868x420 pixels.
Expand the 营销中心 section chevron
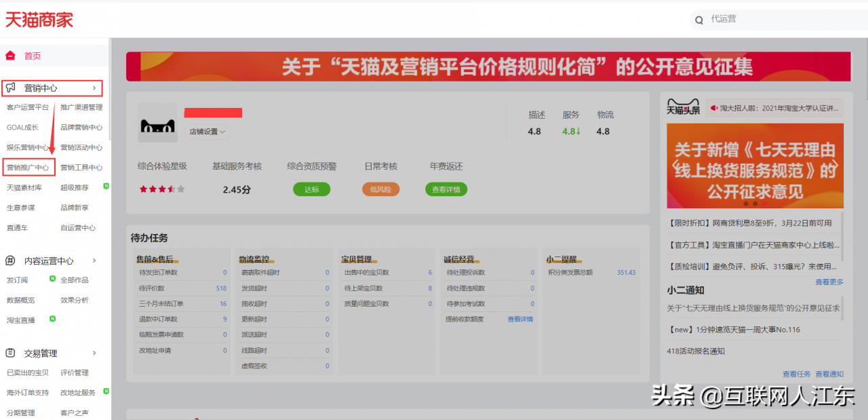click(x=94, y=88)
